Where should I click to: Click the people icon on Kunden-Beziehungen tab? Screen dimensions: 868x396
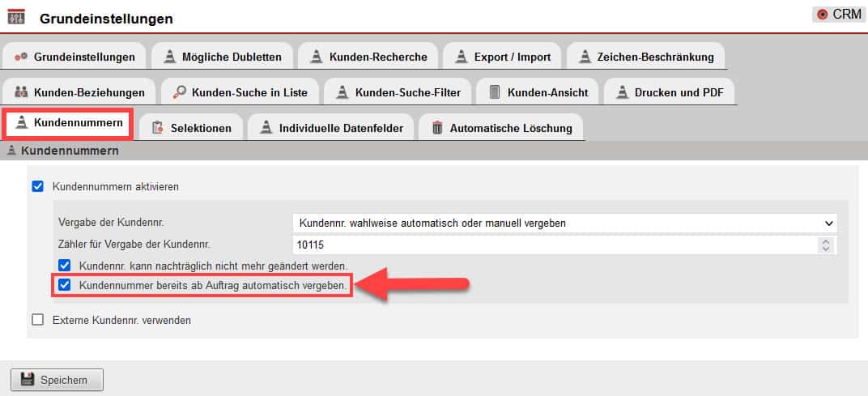pos(21,92)
